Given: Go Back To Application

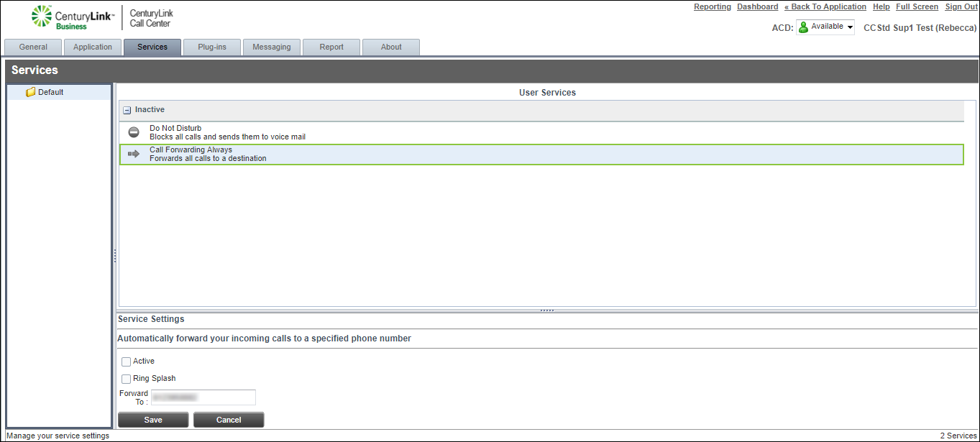Looking at the screenshot, I should click(x=825, y=6).
